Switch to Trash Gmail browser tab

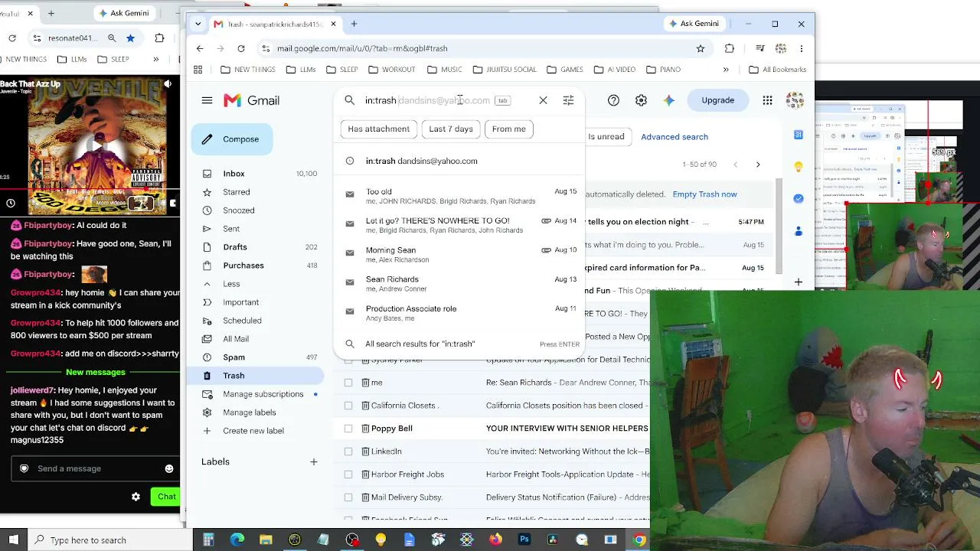(x=276, y=24)
